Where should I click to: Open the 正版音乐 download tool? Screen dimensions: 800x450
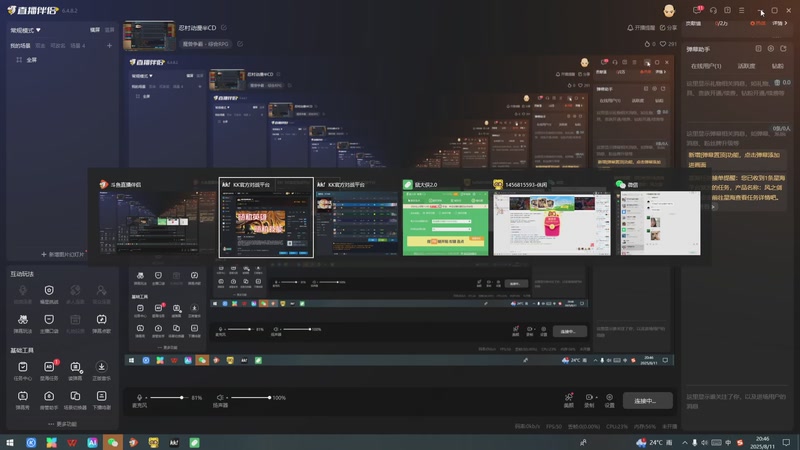pyautogui.click(x=102, y=370)
